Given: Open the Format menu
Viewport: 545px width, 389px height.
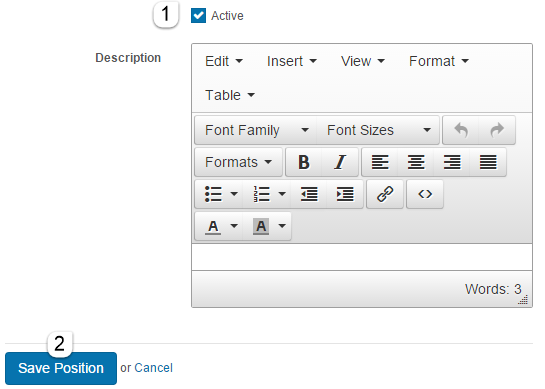Looking at the screenshot, I should pyautogui.click(x=439, y=62).
